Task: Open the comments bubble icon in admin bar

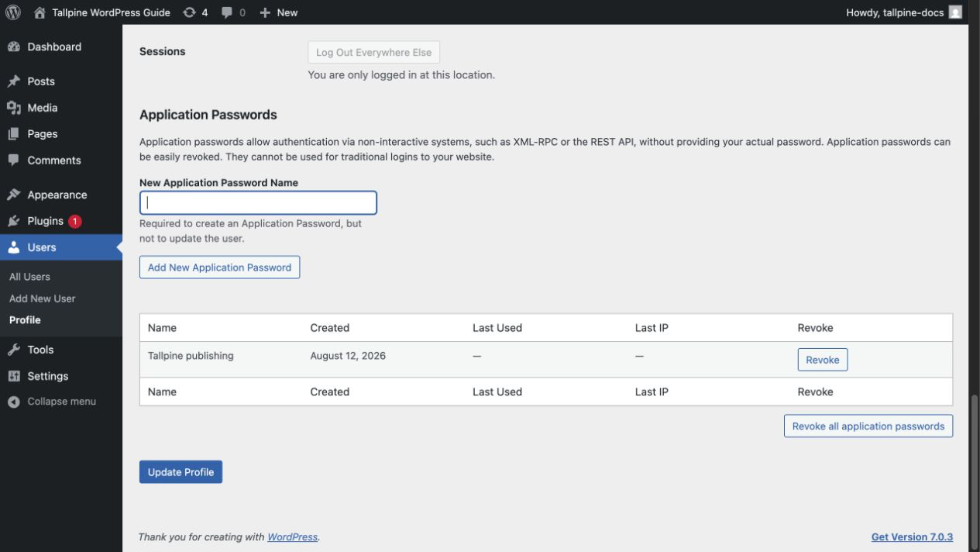Action: [x=227, y=12]
